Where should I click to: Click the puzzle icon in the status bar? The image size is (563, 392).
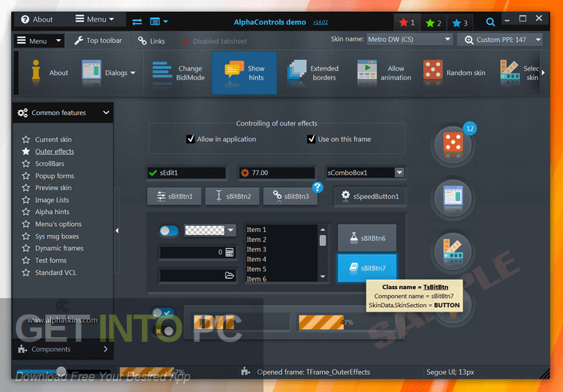pos(245,371)
